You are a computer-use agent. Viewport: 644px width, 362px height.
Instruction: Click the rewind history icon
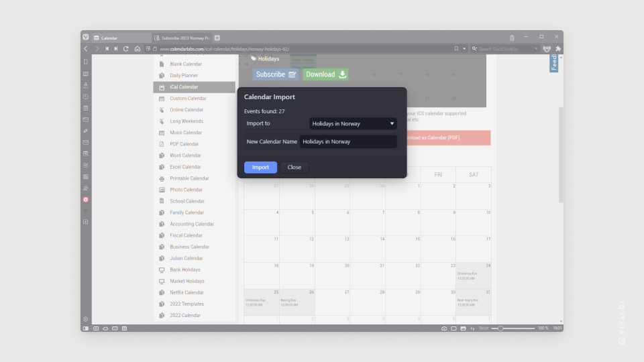pos(107,49)
